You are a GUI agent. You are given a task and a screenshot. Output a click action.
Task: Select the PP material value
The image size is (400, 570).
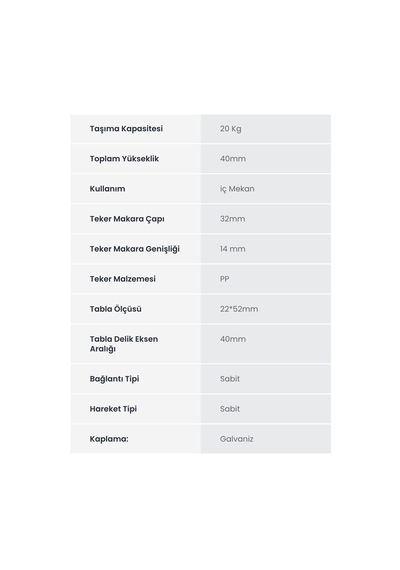[x=224, y=279]
